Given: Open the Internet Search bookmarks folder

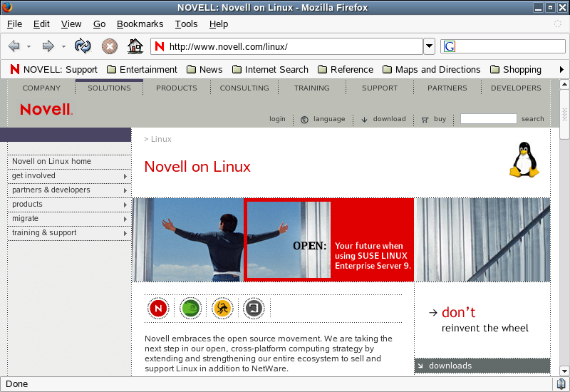Looking at the screenshot, I should tap(270, 69).
